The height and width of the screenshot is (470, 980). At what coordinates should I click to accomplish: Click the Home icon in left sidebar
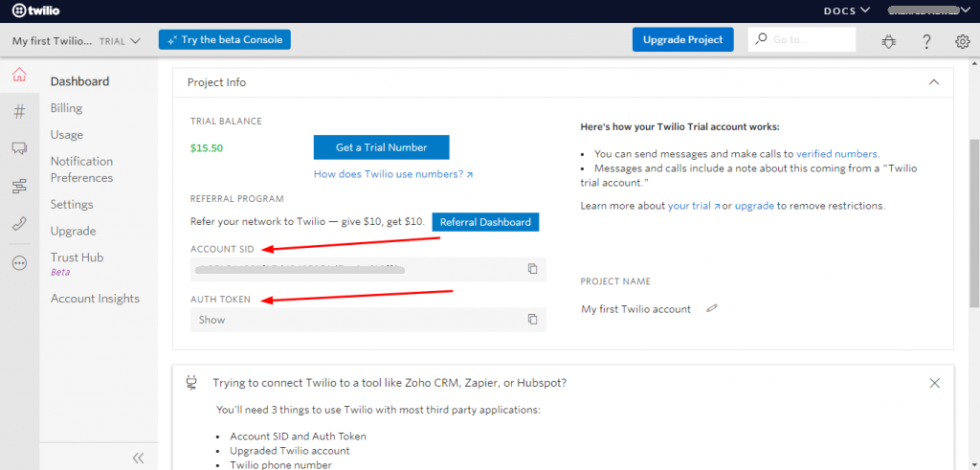(19, 77)
